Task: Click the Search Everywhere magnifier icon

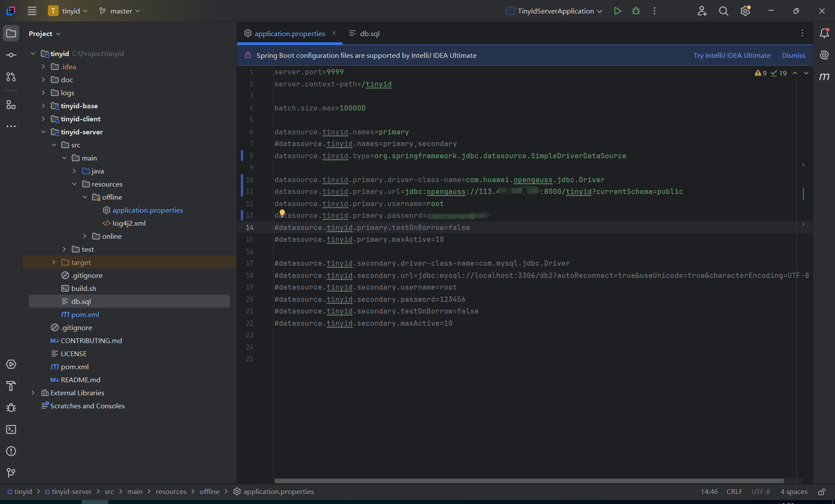Action: coord(723,11)
